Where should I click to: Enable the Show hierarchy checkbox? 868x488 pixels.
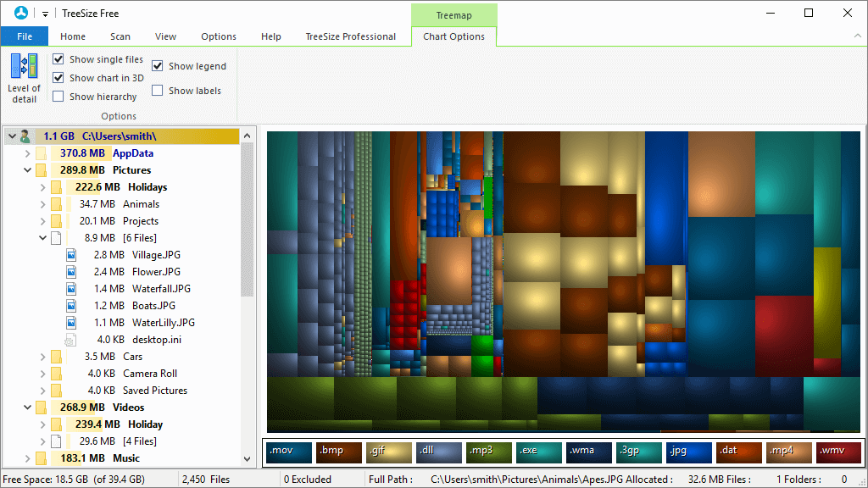coord(58,96)
